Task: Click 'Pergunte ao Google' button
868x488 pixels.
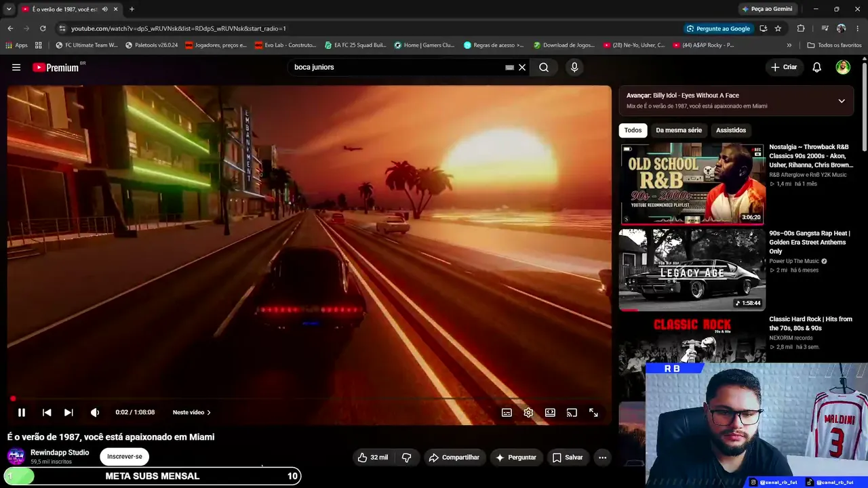Action: (x=718, y=28)
